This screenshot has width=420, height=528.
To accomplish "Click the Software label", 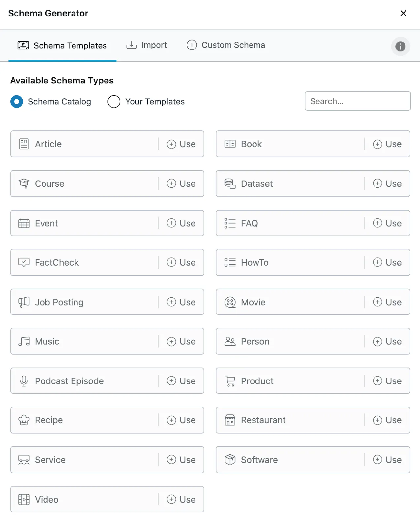I will (259, 460).
